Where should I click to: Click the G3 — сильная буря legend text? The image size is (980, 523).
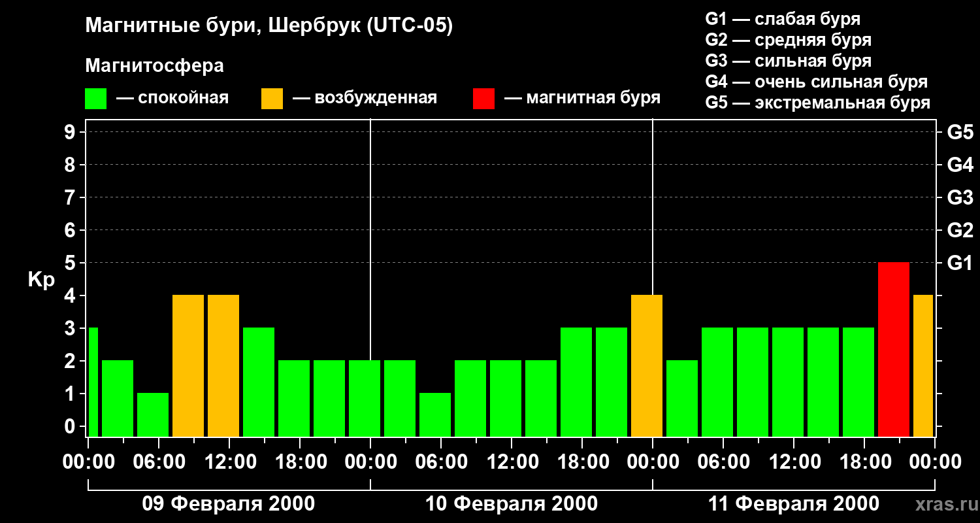click(789, 61)
